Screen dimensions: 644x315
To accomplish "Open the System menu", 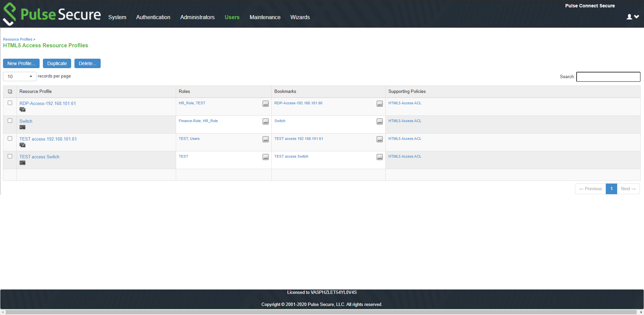I will [117, 17].
